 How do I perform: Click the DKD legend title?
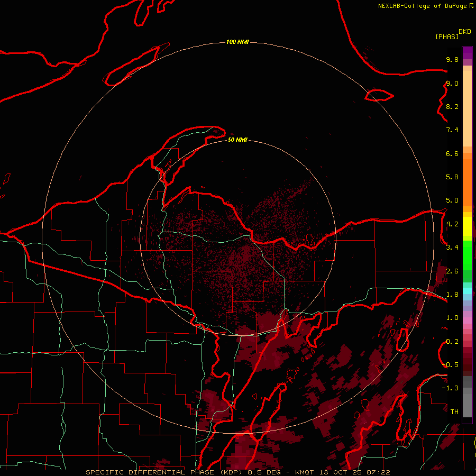tap(465, 32)
